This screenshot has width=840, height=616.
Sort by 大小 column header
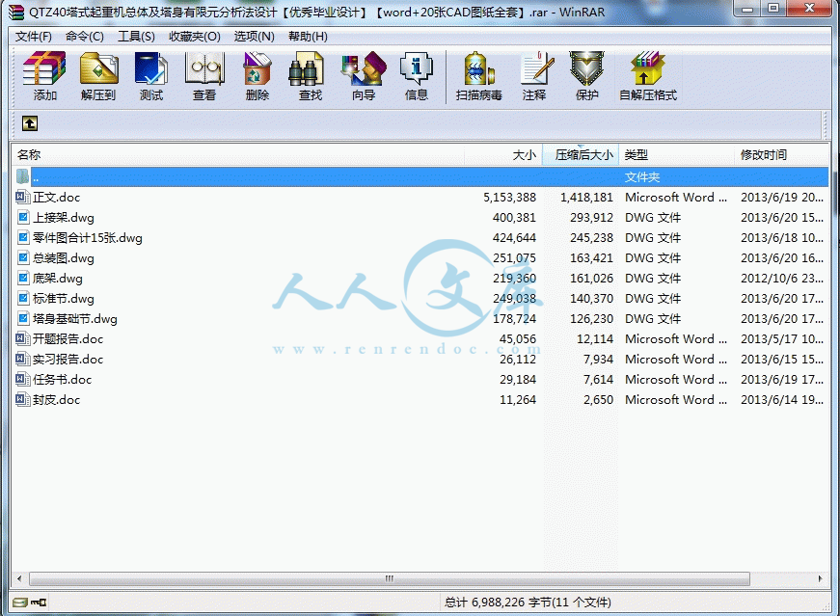[503, 155]
